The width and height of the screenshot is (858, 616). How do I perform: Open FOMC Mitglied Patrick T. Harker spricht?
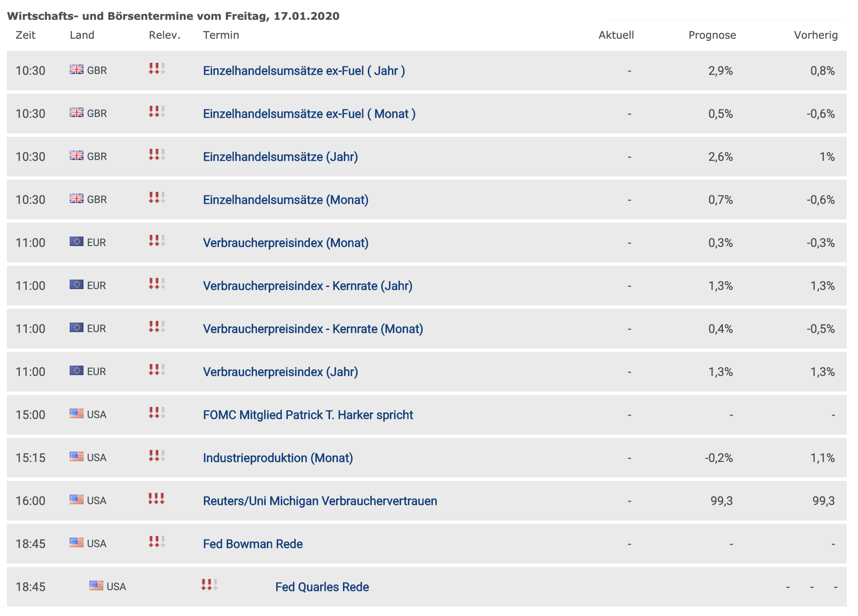click(x=308, y=415)
